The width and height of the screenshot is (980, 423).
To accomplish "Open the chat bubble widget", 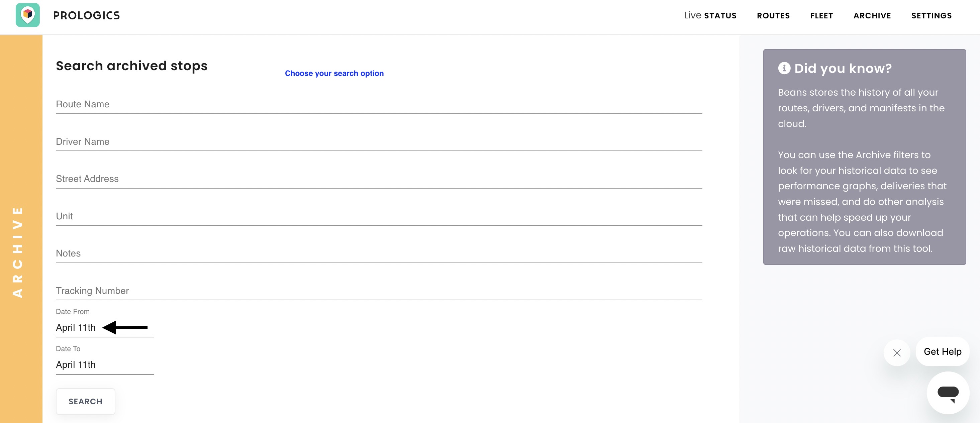I will (x=948, y=393).
